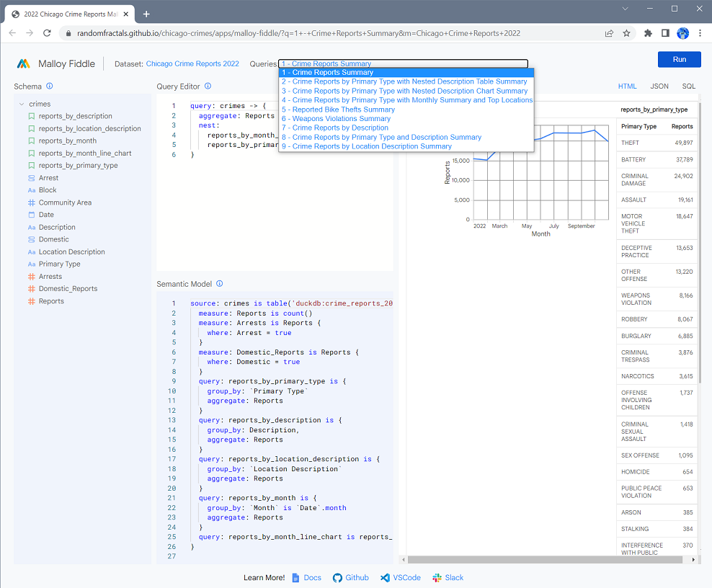Click the Schema info icon
The width and height of the screenshot is (712, 588).
50,86
